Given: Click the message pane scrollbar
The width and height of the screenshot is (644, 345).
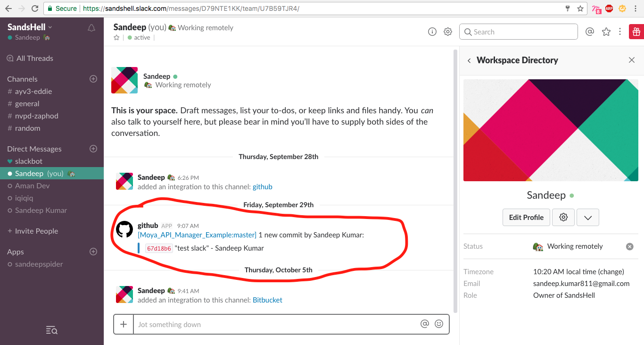Looking at the screenshot, I should pos(455,181).
